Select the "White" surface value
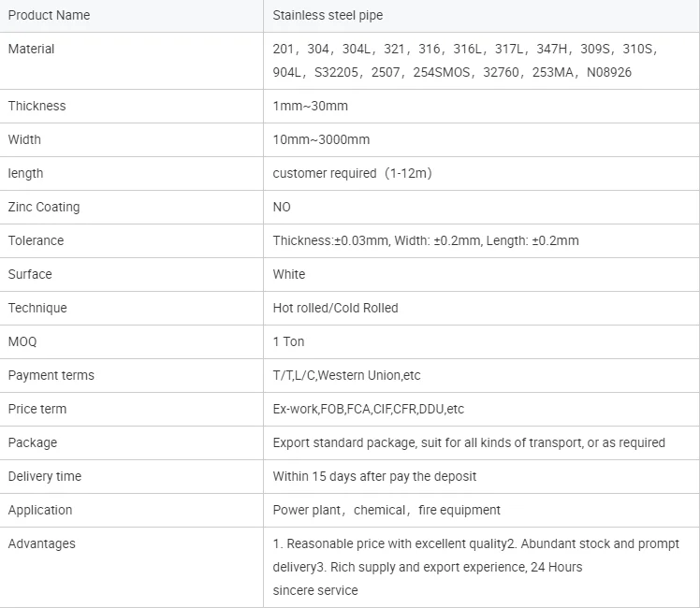700x608 pixels. click(x=289, y=274)
